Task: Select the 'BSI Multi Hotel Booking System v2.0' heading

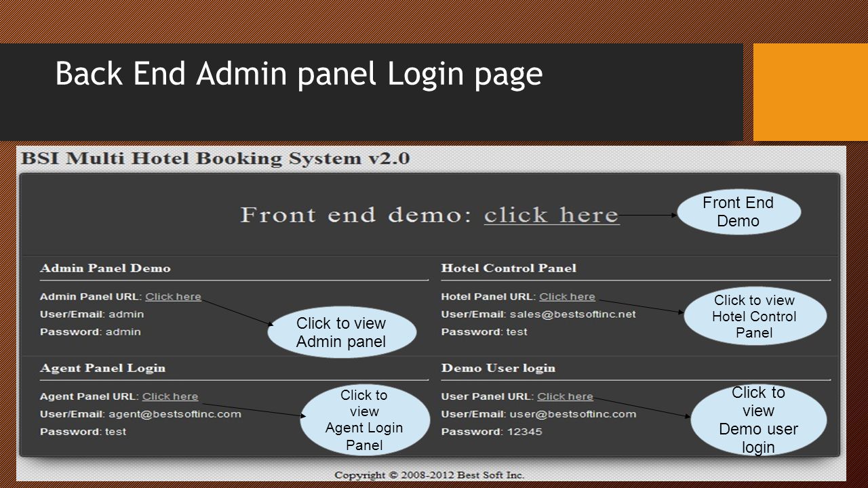Action: 216,159
